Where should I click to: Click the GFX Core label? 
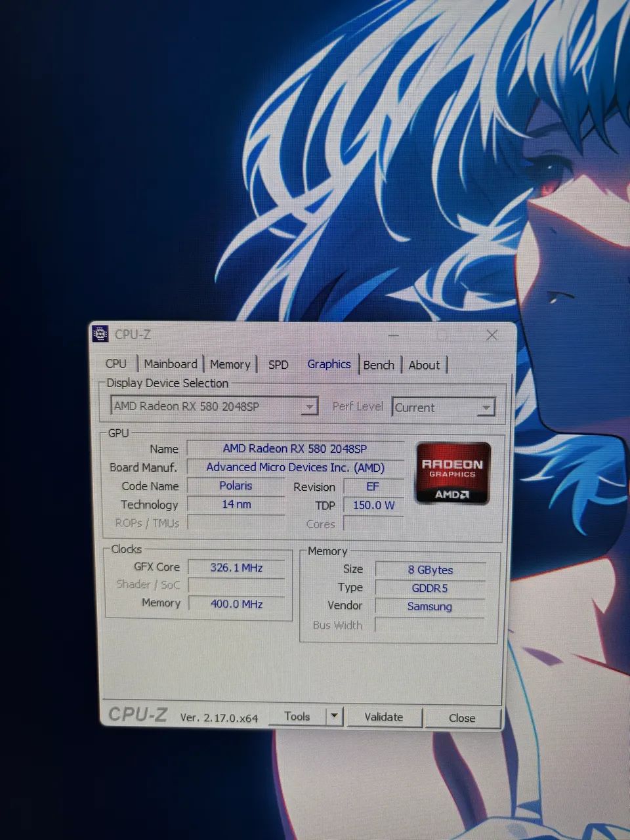[x=157, y=567]
